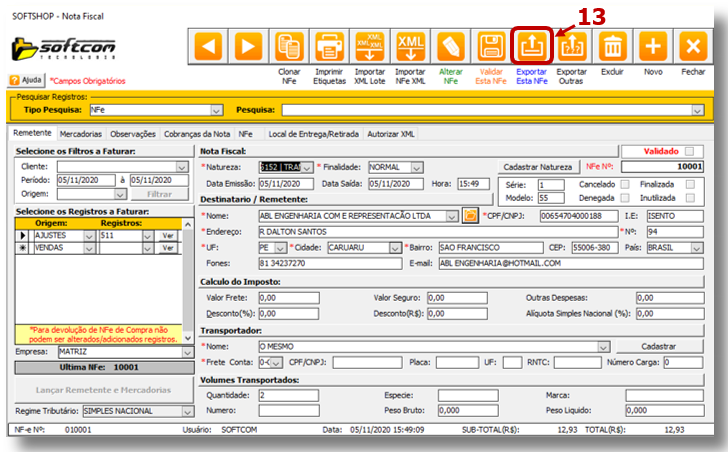Go to previous record arrow
The width and height of the screenshot is (728, 452).
pyautogui.click(x=208, y=46)
